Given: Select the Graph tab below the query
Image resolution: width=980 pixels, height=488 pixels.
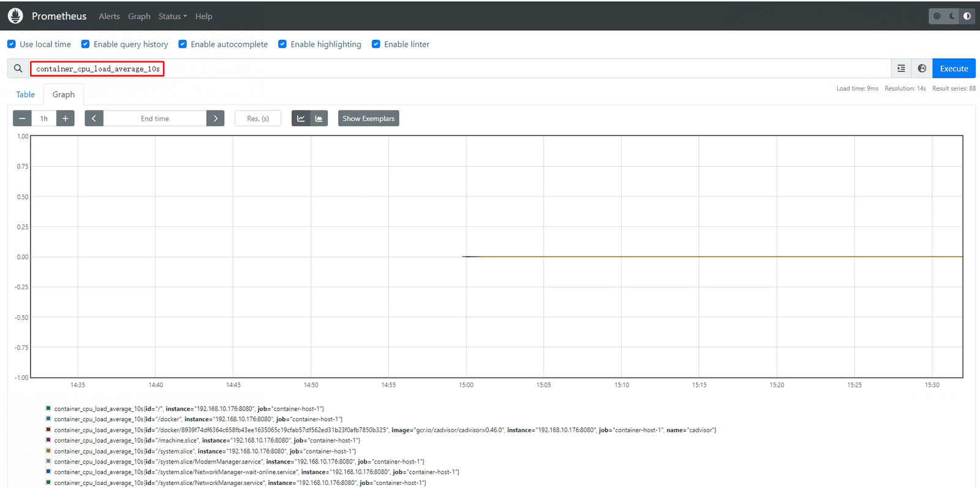Looking at the screenshot, I should coord(64,94).
